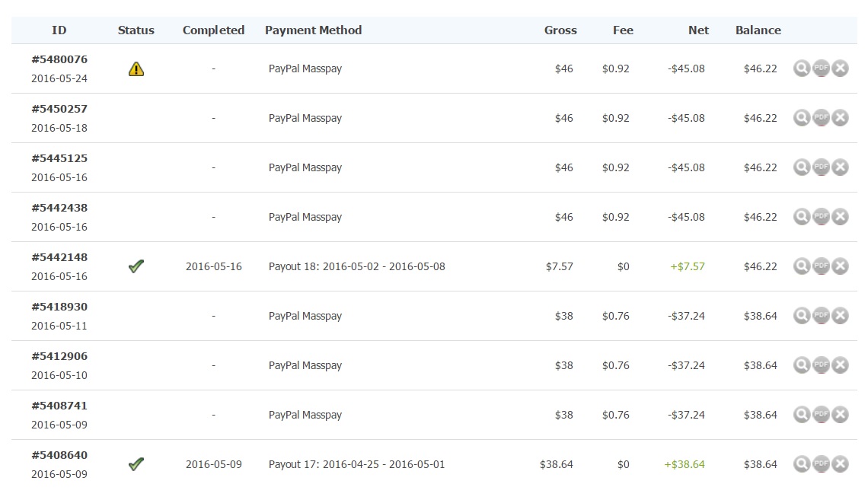Viewport: 868px width, 500px height.
Task: Click Payout 17 payment method text
Action: click(356, 464)
